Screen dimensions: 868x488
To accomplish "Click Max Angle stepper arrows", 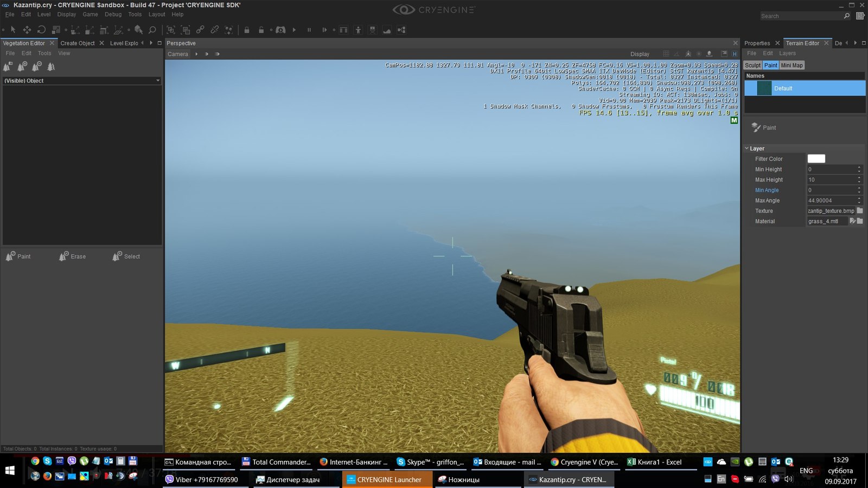I will pos(859,200).
